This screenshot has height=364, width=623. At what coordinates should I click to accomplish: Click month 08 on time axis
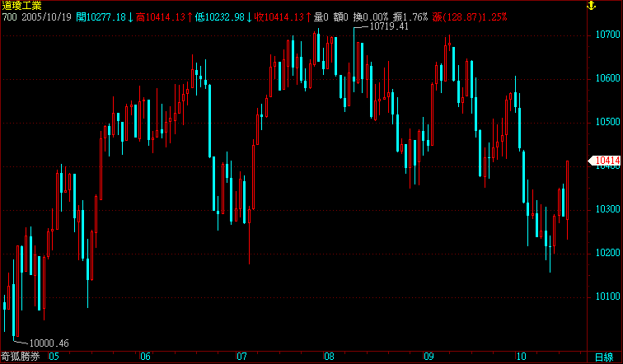[x=329, y=357]
